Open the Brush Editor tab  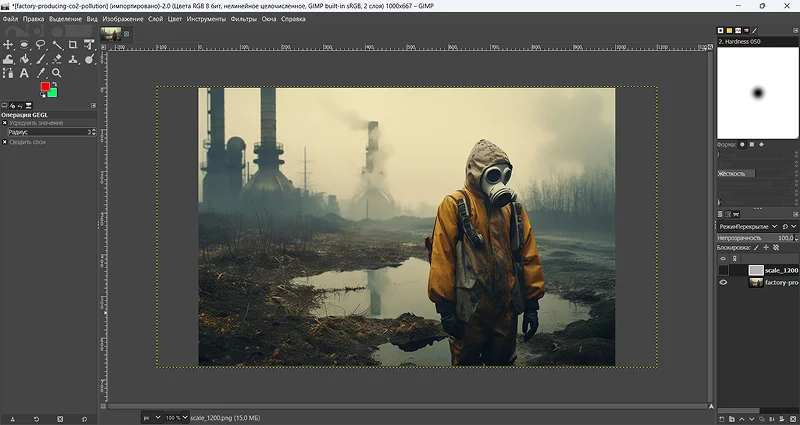[754, 31]
